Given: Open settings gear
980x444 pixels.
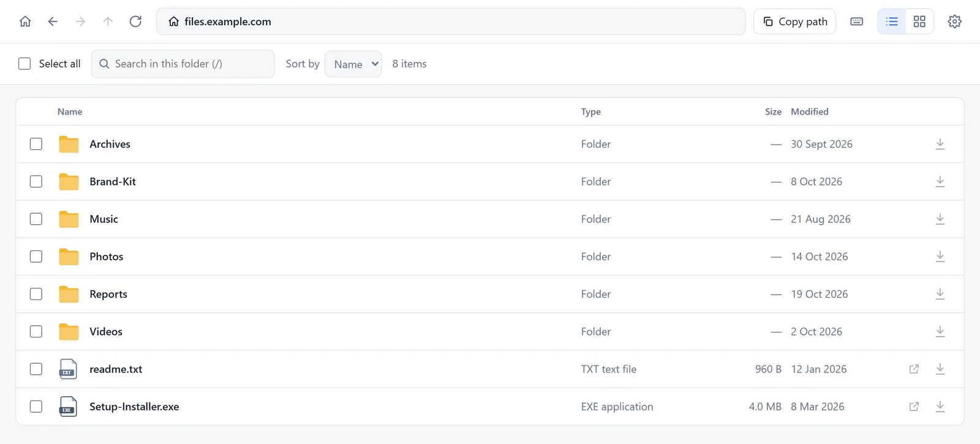Looking at the screenshot, I should pyautogui.click(x=954, y=21).
